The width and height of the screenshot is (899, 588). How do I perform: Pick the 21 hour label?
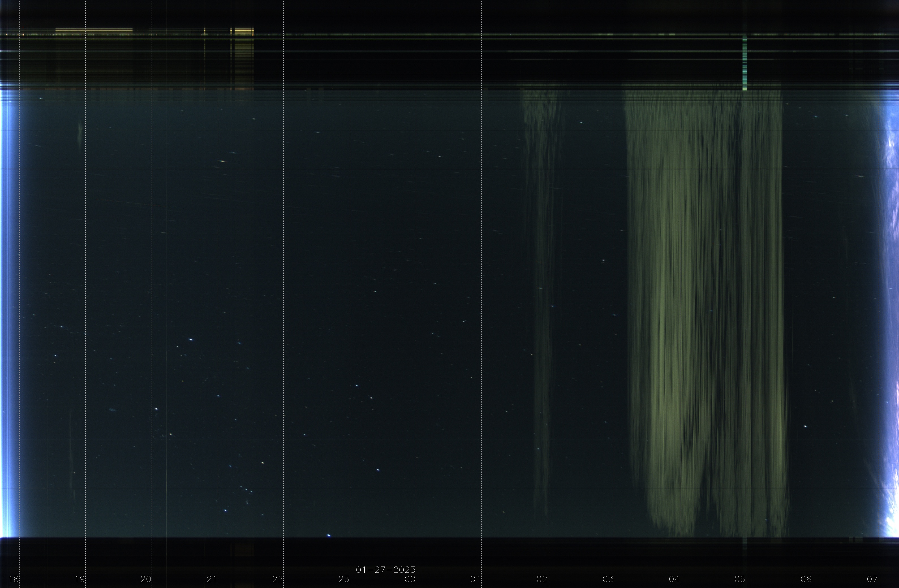(212, 579)
